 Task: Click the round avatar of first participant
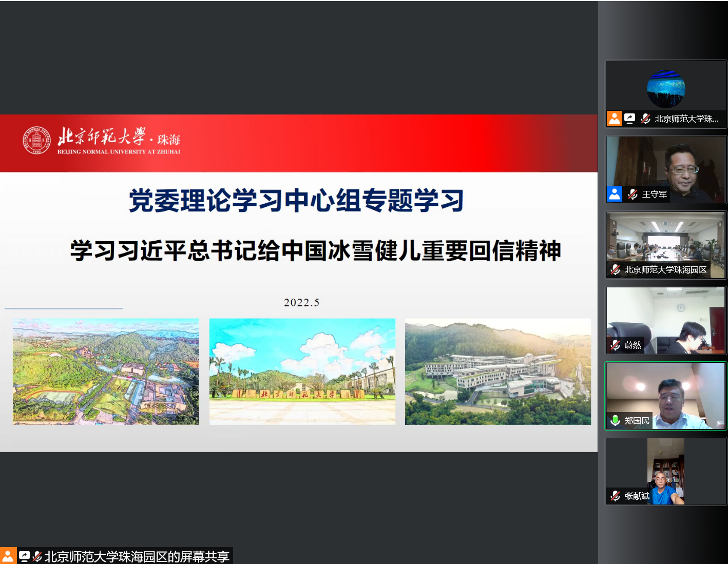click(666, 88)
